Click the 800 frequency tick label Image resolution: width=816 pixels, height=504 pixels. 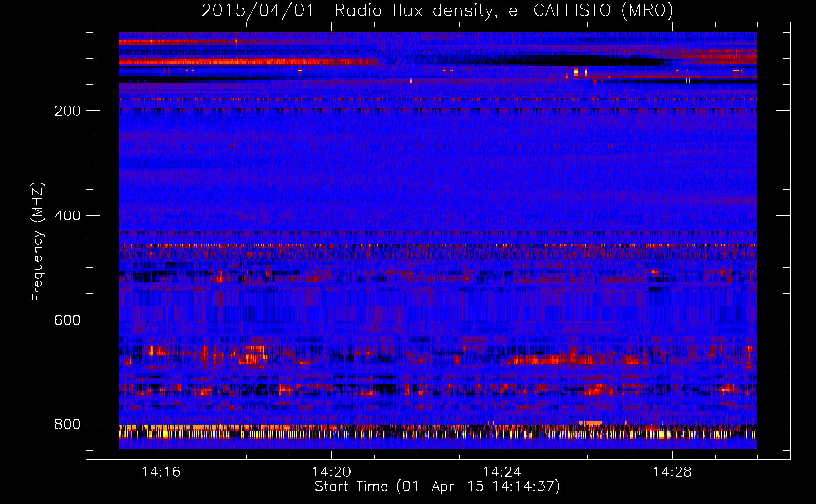click(x=68, y=424)
